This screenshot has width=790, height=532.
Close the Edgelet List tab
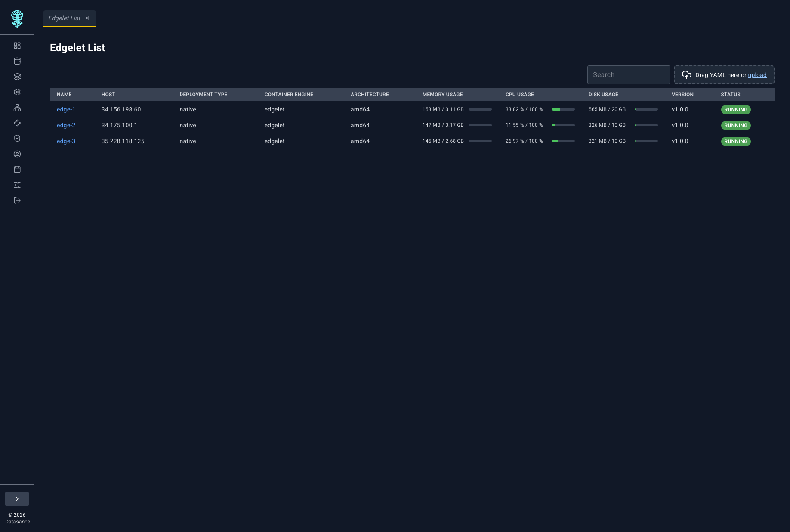[x=87, y=18]
